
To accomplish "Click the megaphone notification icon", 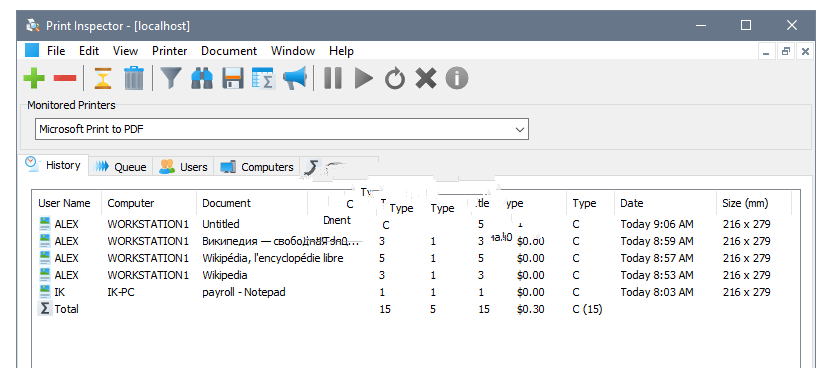I will click(295, 78).
